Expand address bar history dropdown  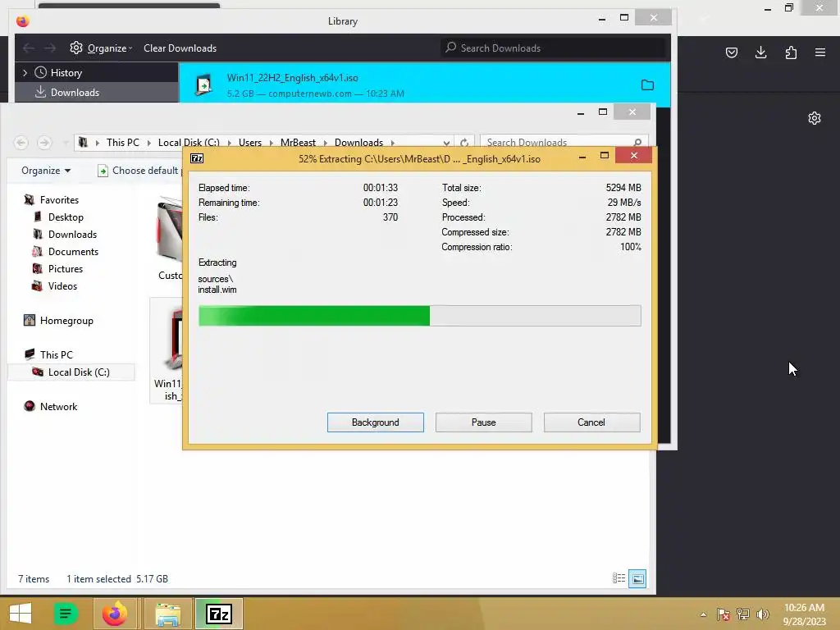tap(446, 143)
